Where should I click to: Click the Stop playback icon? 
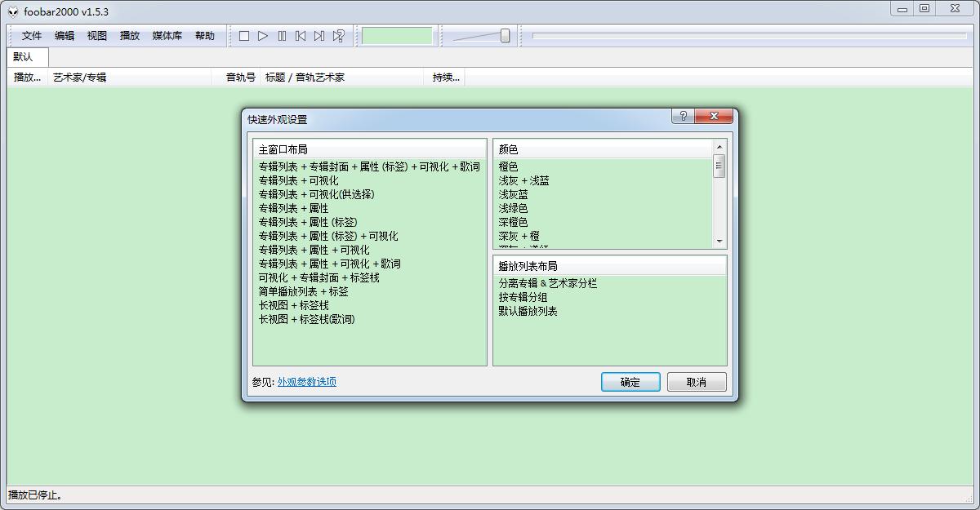click(x=243, y=35)
